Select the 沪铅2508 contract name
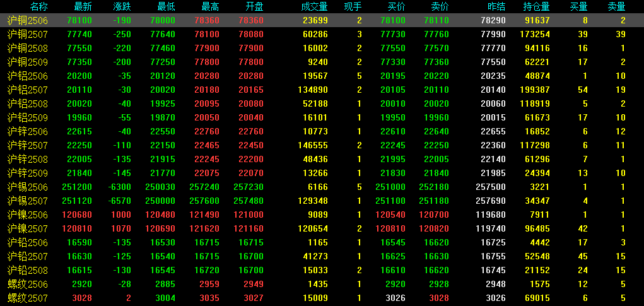Image resolution: width=644 pixels, height=306 pixels. pyautogui.click(x=28, y=270)
